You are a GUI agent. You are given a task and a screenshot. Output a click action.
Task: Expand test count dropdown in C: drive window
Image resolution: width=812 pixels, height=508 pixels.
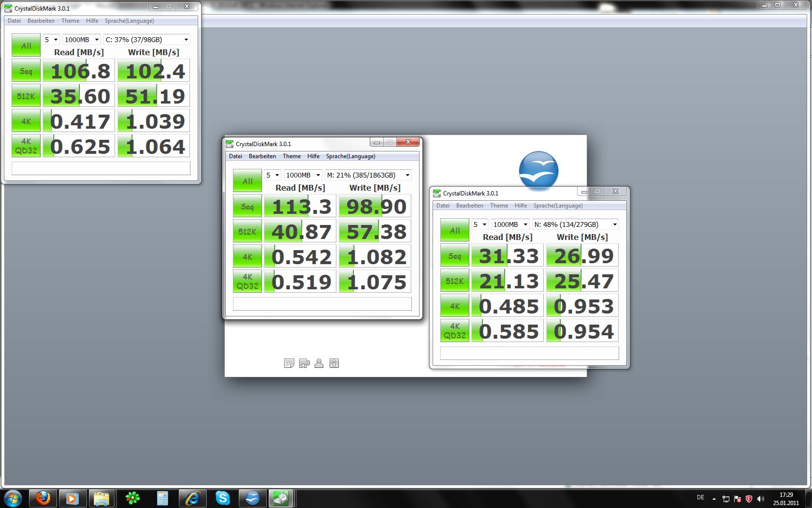coord(51,40)
